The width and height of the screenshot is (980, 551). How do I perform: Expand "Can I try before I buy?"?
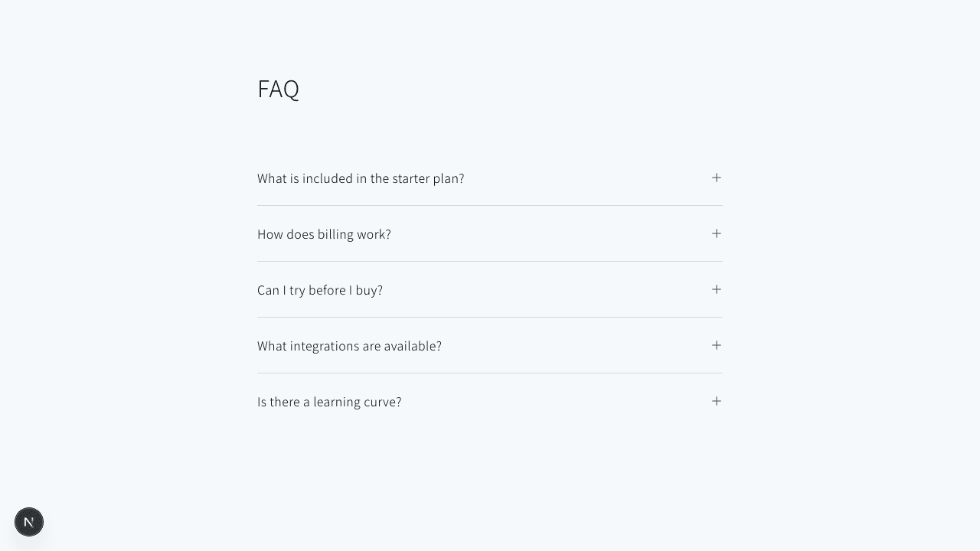coord(320,290)
